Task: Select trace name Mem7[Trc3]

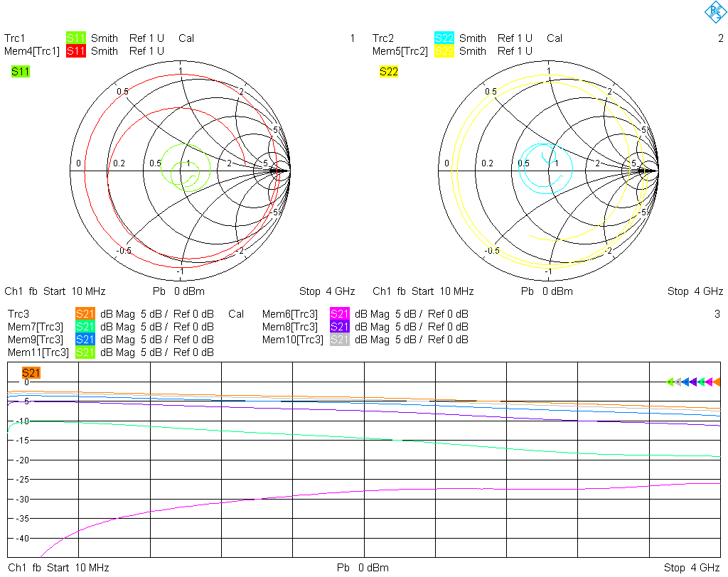Action: tap(36, 327)
